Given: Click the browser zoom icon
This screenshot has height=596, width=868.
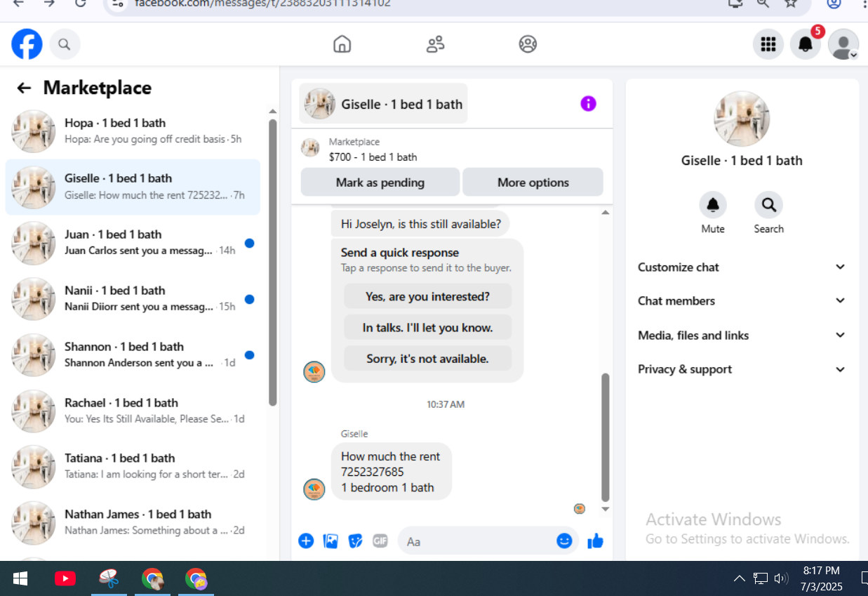Looking at the screenshot, I should 763,3.
